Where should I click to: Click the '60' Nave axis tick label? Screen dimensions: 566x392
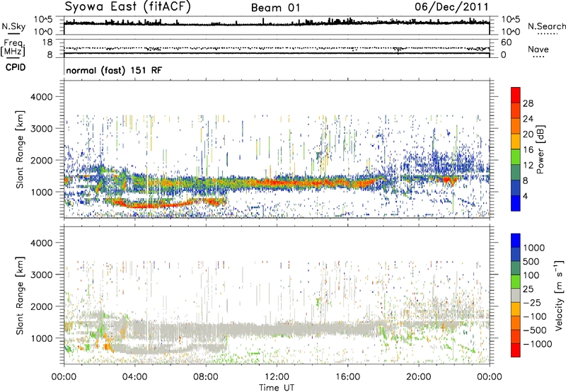click(x=506, y=42)
